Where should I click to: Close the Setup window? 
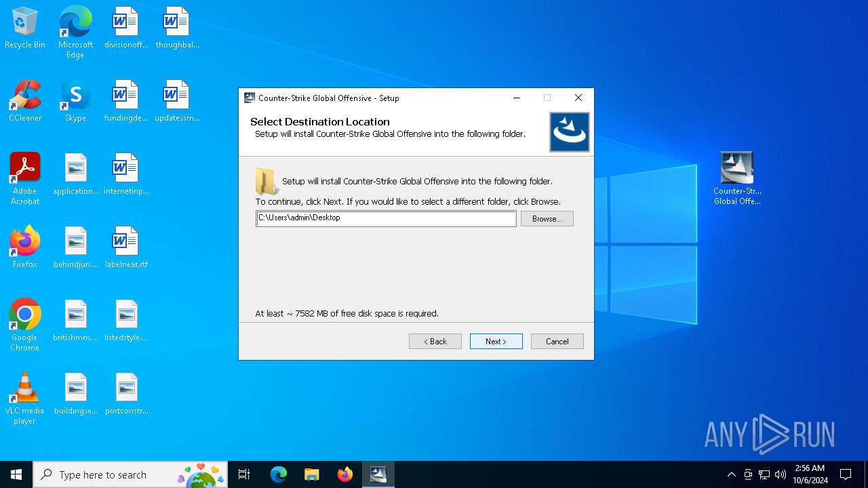click(x=578, y=98)
